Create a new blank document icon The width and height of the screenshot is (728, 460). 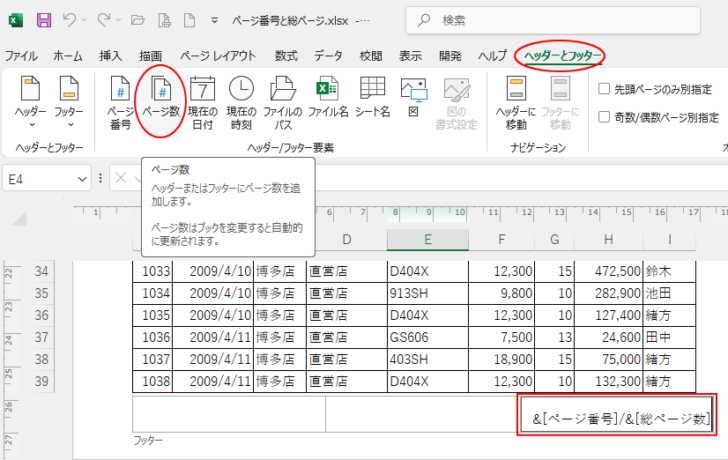pos(189,20)
